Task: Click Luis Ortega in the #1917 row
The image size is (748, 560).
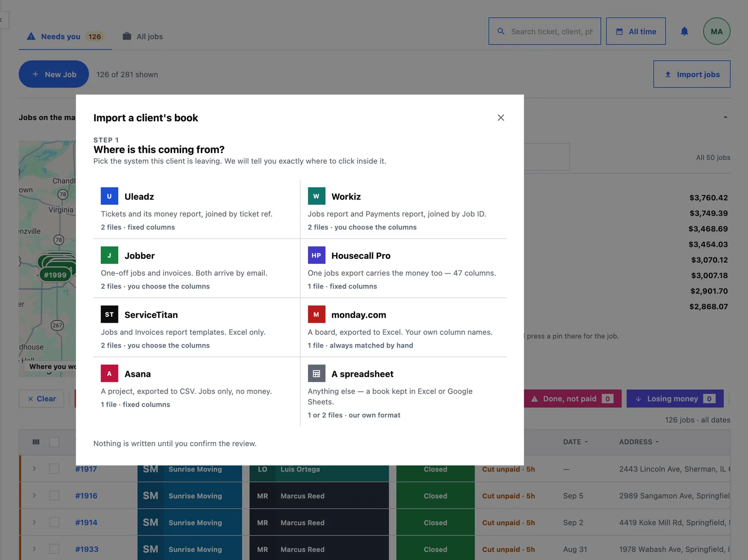Action: point(300,469)
